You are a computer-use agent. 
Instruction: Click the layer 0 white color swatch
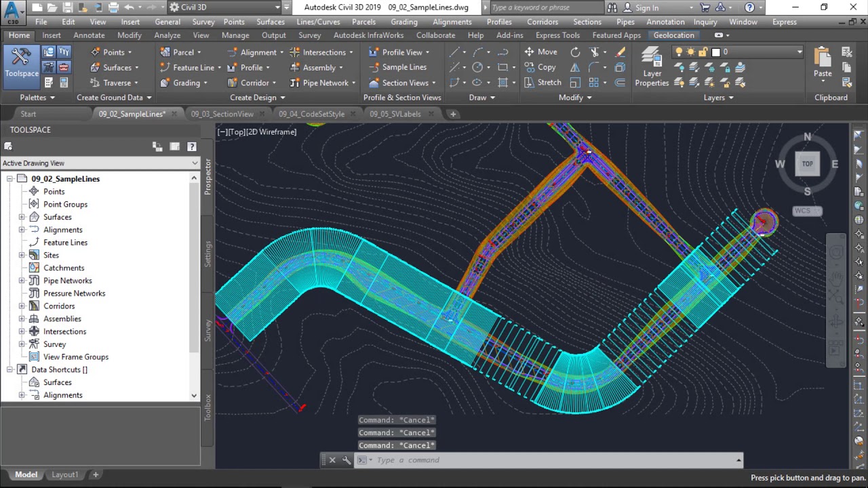715,52
